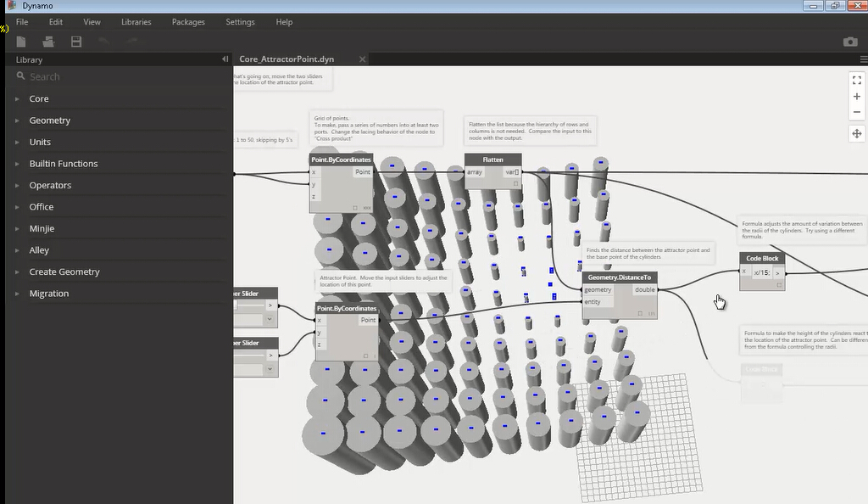Expand the upper slider's settings dropdown
Viewport: 868px width, 504px height.
click(270, 320)
